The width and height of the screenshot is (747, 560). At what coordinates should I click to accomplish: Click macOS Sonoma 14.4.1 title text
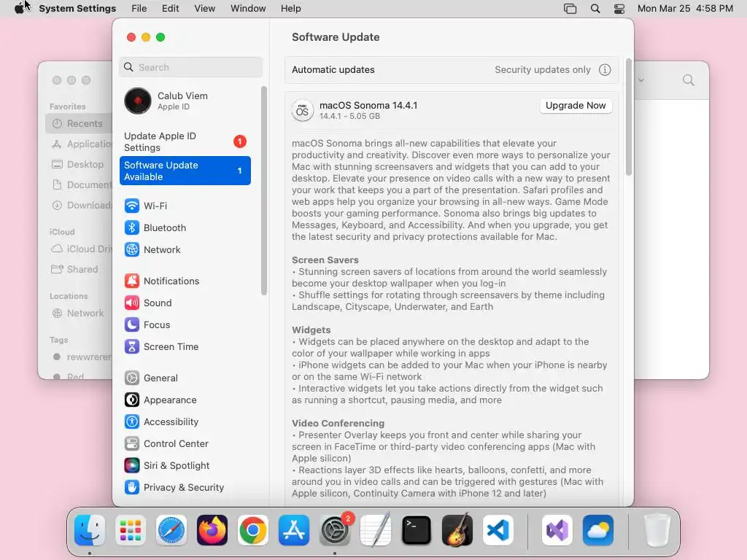(x=368, y=105)
